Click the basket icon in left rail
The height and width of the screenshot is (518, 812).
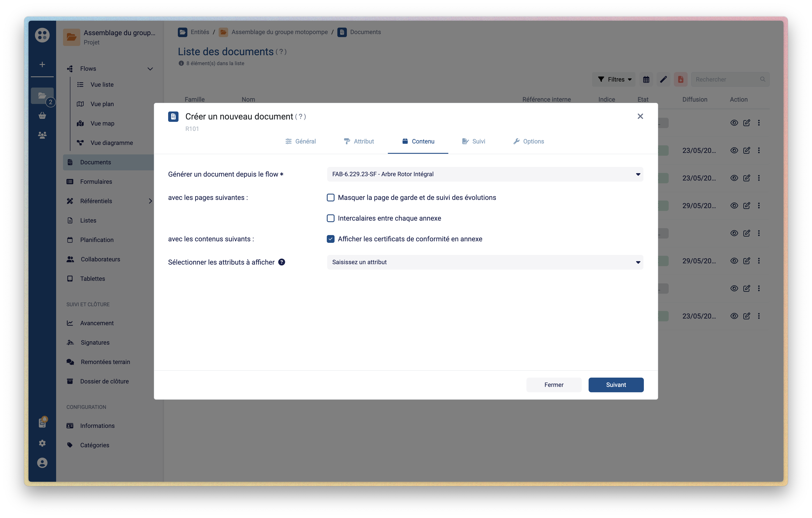pos(42,116)
